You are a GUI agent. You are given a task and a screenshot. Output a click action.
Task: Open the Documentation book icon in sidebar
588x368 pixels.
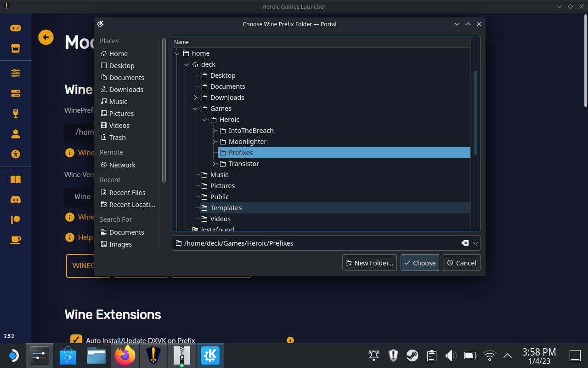[16, 179]
